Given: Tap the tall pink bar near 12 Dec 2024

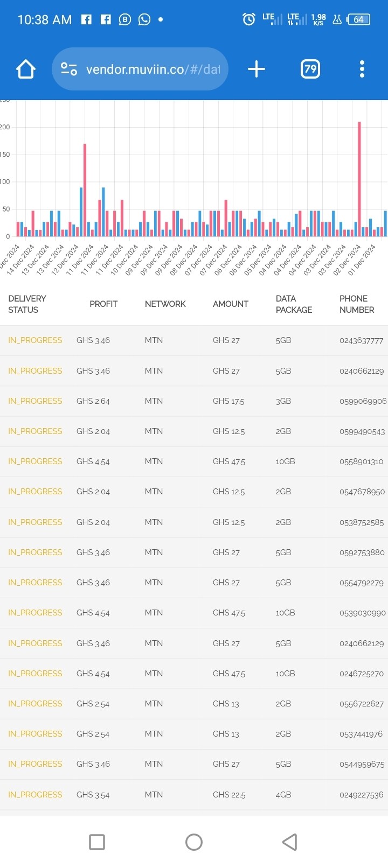Looking at the screenshot, I should pyautogui.click(x=85, y=190).
